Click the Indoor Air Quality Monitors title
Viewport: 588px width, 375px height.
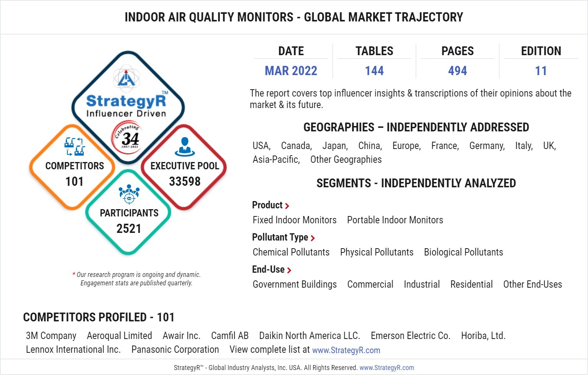(x=294, y=17)
